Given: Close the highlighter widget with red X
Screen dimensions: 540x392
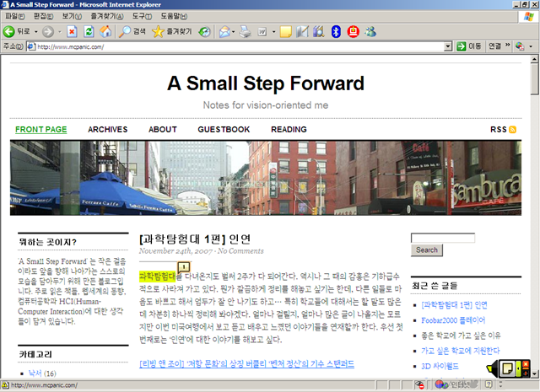Looking at the screenshot, I should coord(526,364).
